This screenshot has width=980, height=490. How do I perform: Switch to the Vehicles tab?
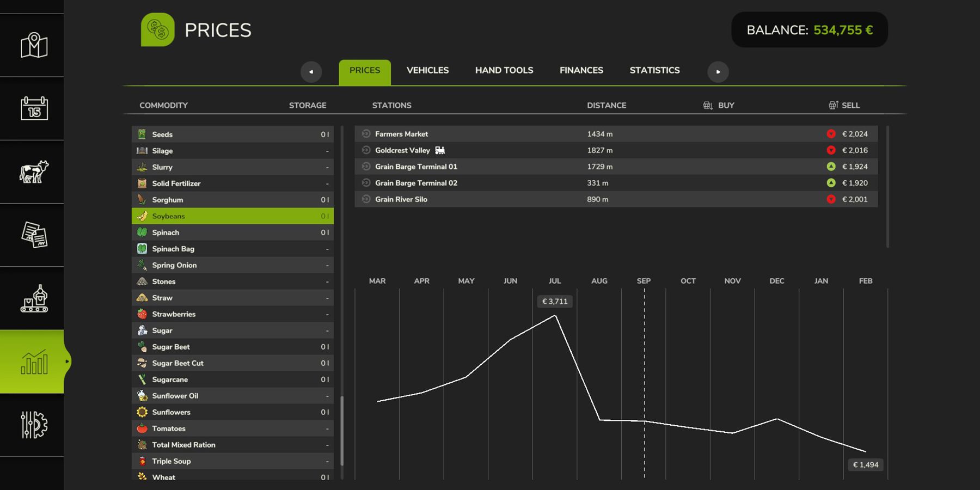pyautogui.click(x=428, y=70)
